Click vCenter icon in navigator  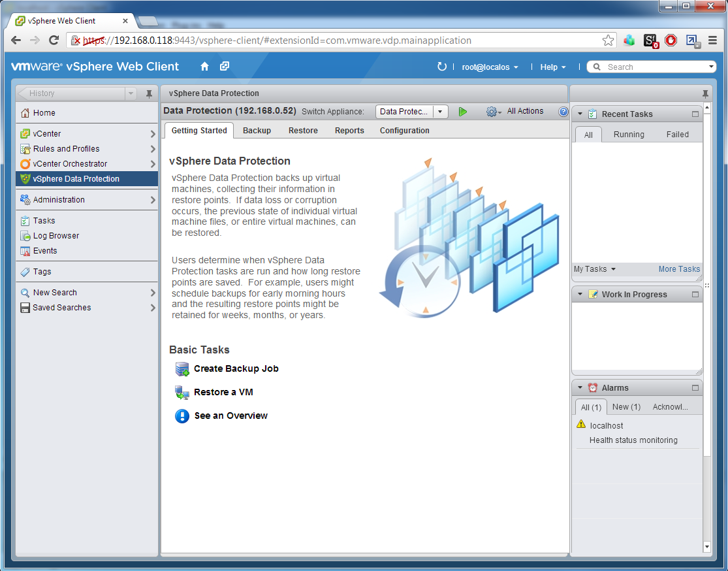pos(25,134)
